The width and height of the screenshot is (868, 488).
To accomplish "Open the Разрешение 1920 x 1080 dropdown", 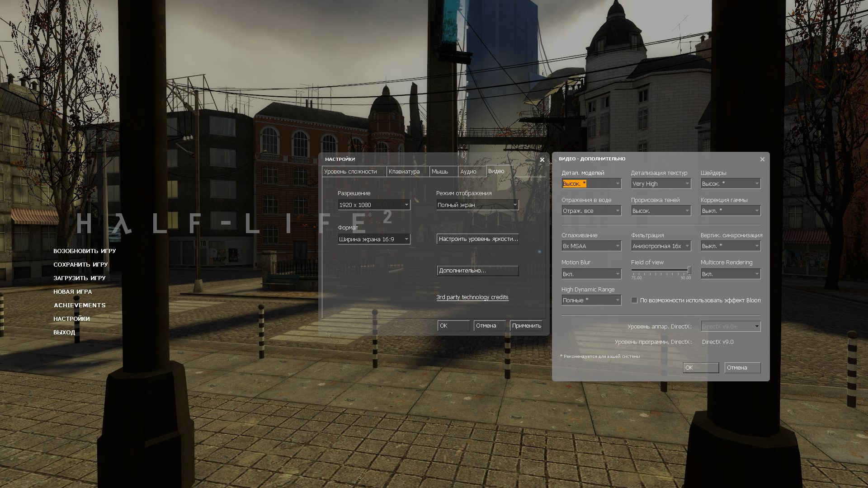I will (x=374, y=205).
